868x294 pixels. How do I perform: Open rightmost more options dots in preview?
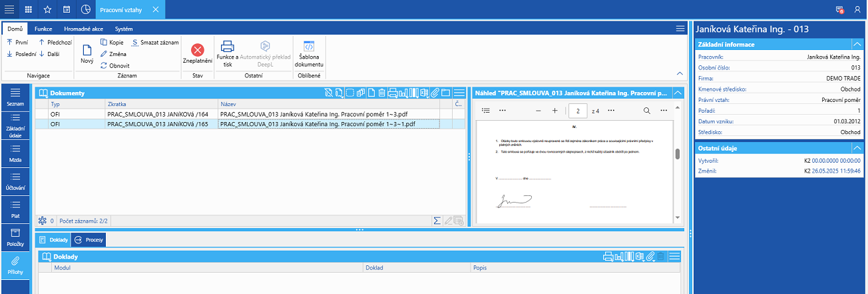tap(663, 110)
